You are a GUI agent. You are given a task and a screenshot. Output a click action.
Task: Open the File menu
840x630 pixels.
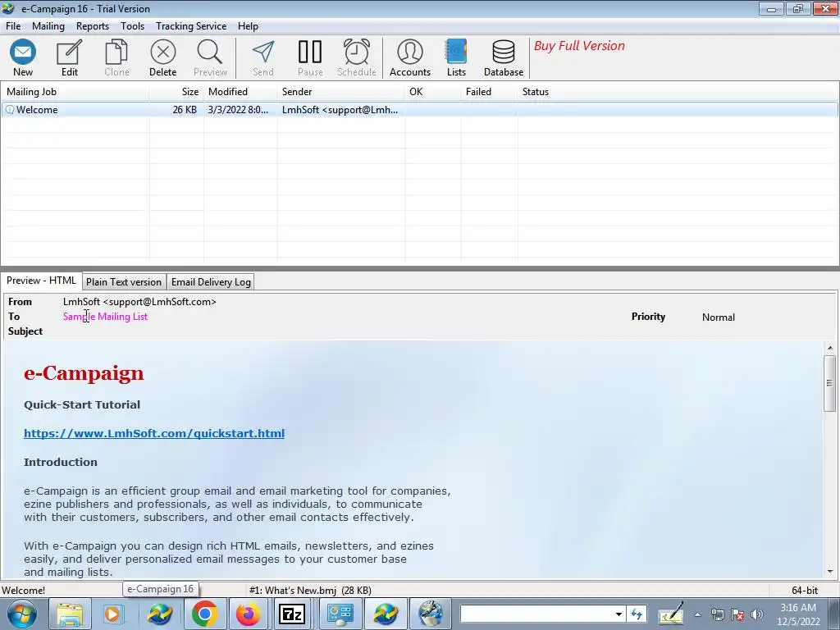pyautogui.click(x=13, y=25)
